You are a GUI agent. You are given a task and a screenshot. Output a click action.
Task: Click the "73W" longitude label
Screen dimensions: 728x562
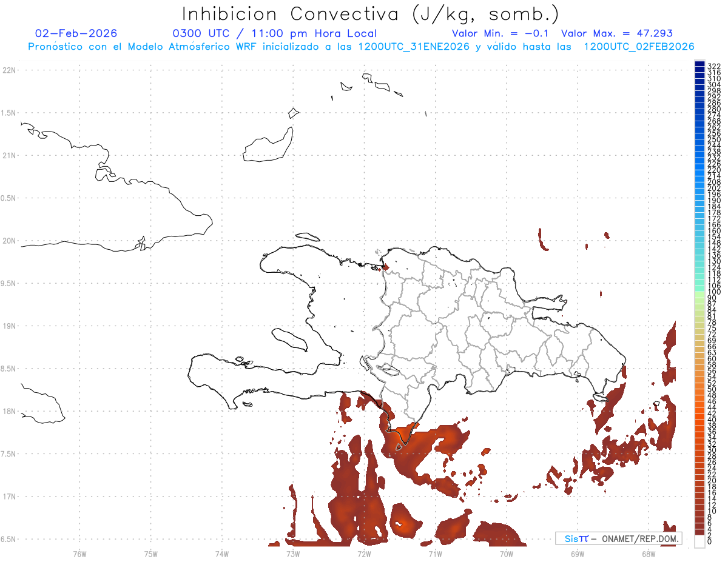pyautogui.click(x=293, y=554)
